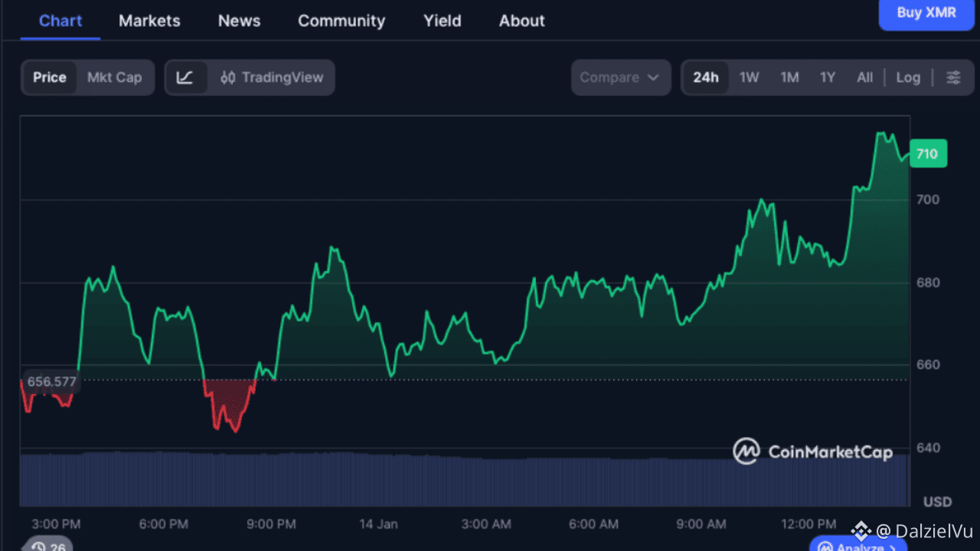Toggle Price view on the chart
This screenshot has height=551, width=980.
[x=50, y=77]
